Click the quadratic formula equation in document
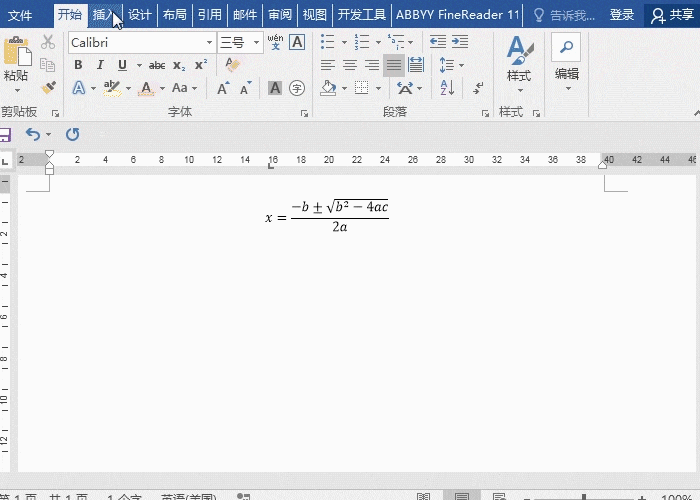 click(326, 216)
